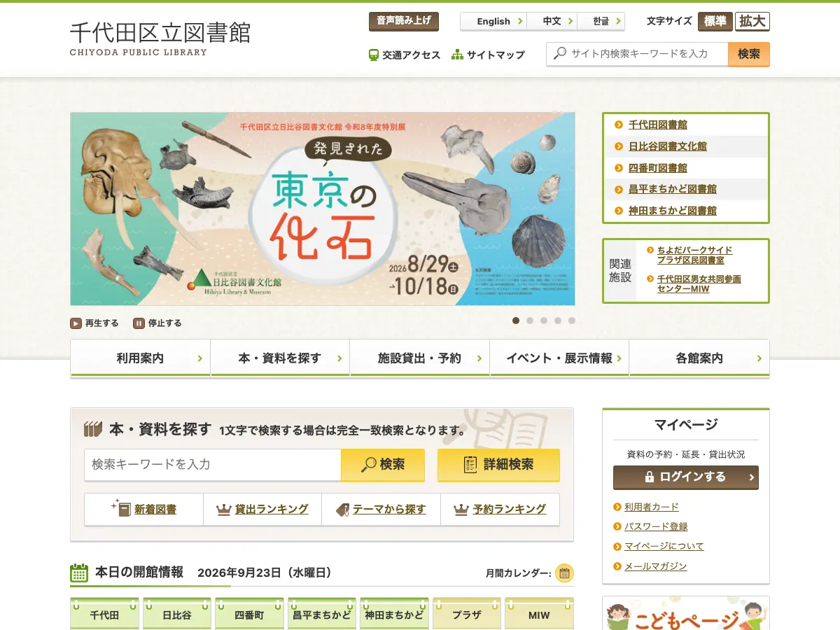The width and height of the screenshot is (840, 630).
Task: Select the 四番町 opening-hours tab
Action: point(249,615)
